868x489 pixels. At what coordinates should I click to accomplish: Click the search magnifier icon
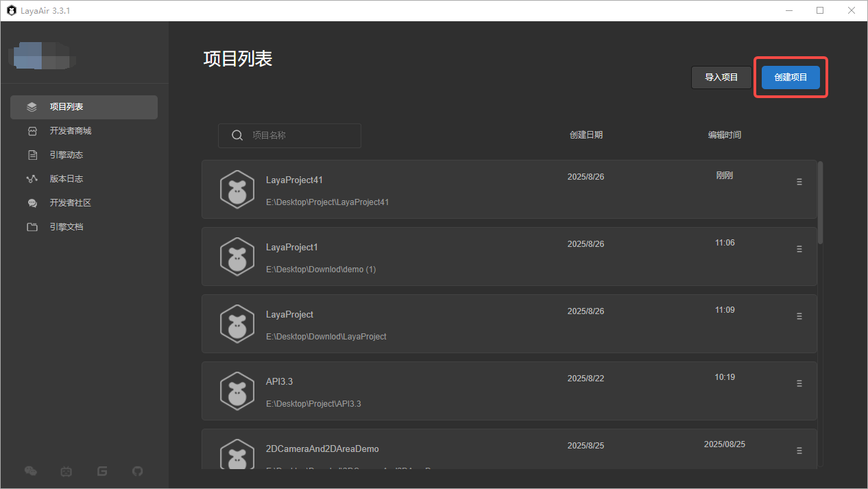237,136
